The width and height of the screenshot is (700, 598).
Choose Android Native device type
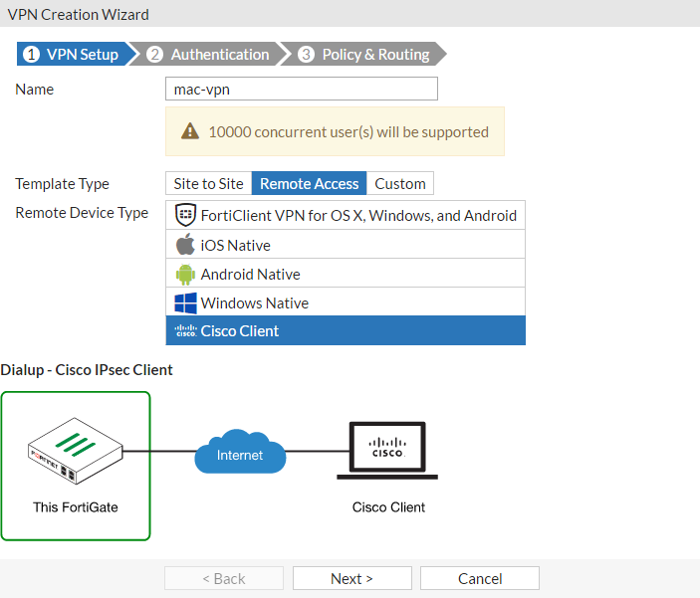point(346,273)
